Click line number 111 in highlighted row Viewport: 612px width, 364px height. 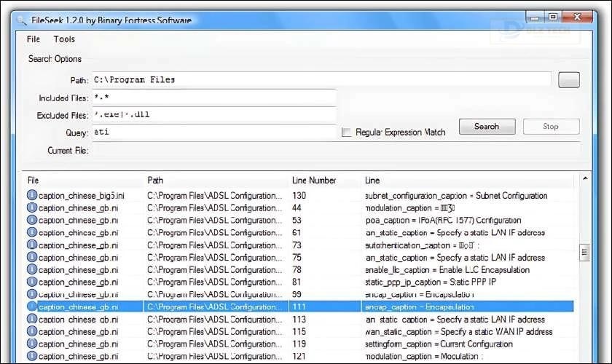pyautogui.click(x=299, y=307)
